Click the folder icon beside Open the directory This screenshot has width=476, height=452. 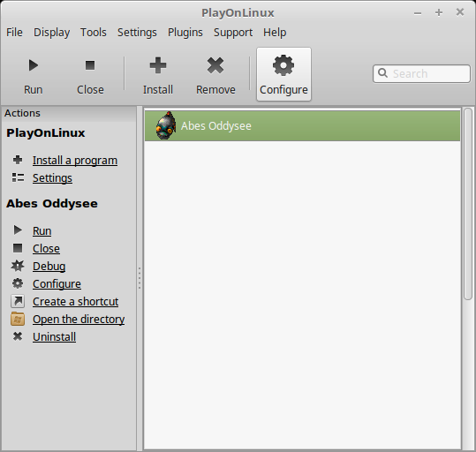pos(18,319)
